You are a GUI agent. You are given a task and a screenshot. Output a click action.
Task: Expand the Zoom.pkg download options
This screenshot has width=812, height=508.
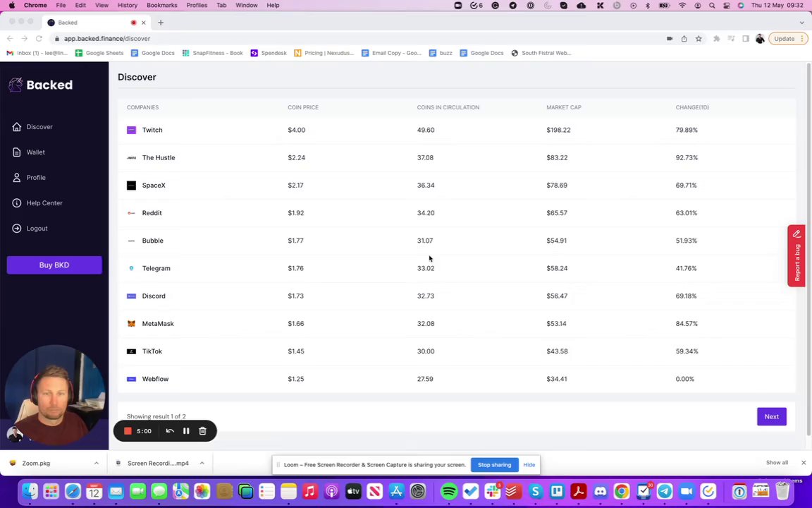97,464
